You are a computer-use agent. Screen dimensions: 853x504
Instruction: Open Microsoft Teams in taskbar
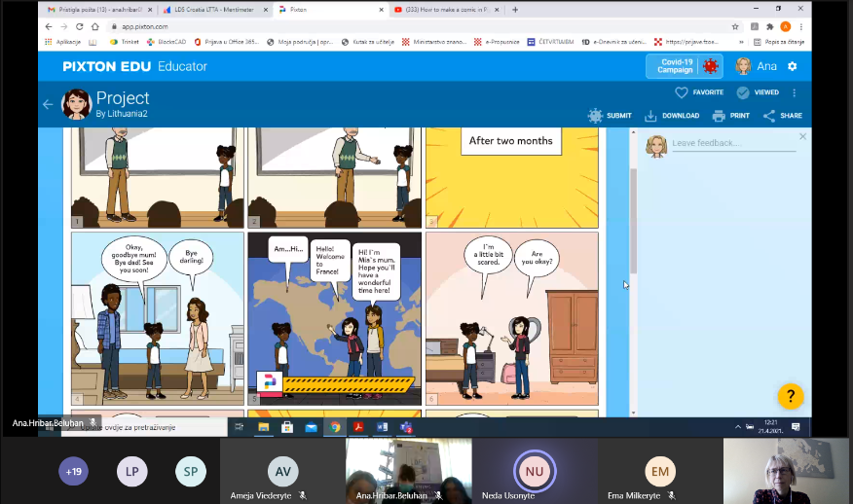tap(406, 427)
